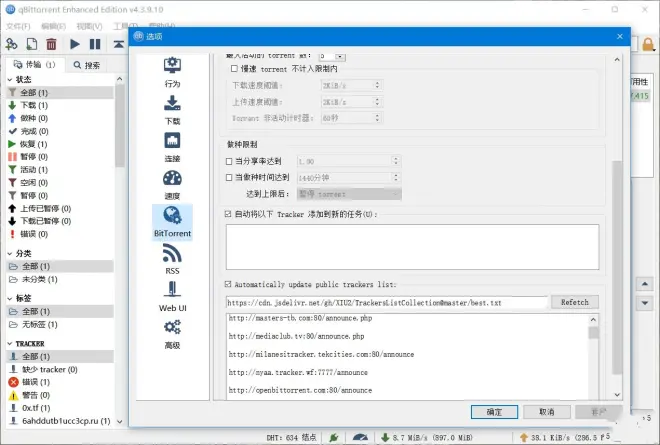Collapse the 分类 category section

coord(9,254)
